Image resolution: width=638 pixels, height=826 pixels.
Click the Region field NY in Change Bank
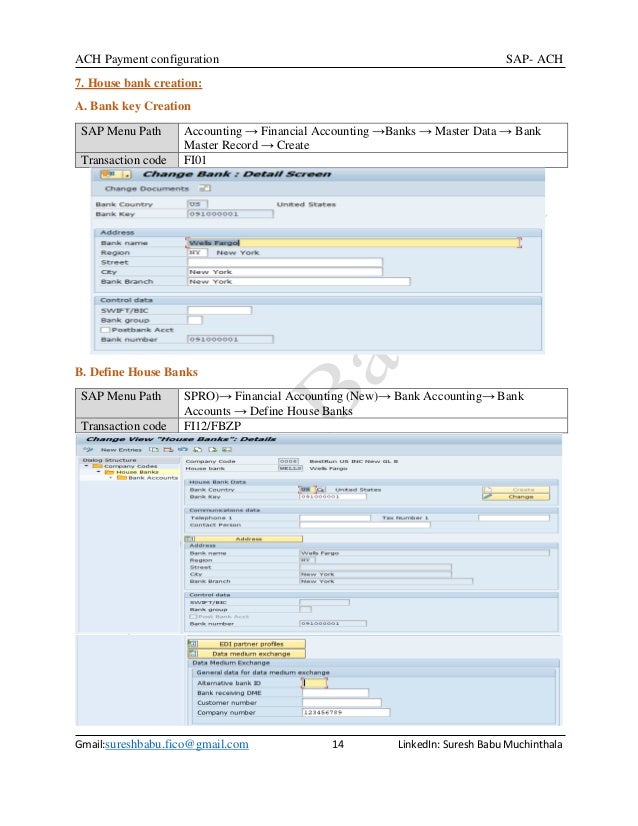pos(198,252)
